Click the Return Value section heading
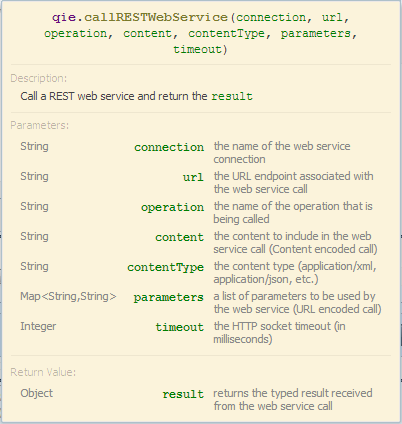 click(x=43, y=372)
